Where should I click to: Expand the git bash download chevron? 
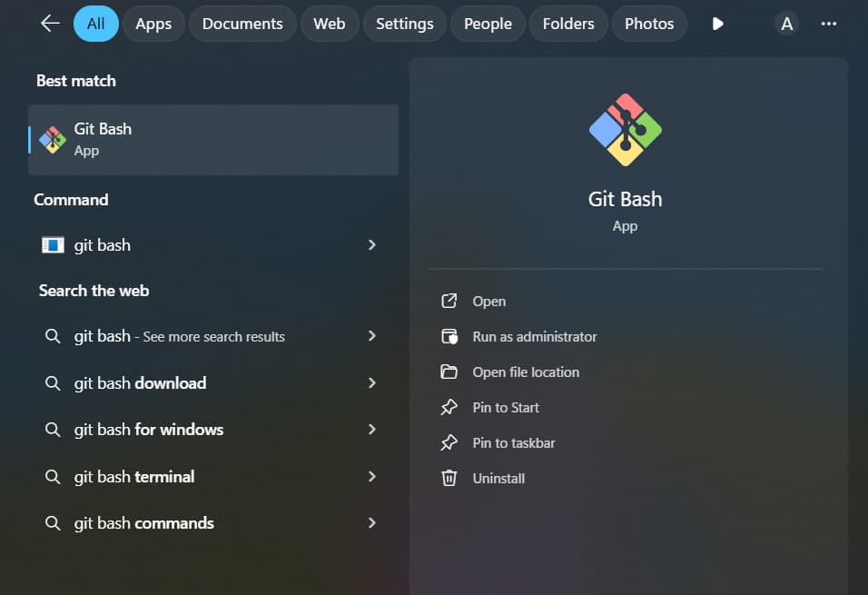[x=372, y=382]
